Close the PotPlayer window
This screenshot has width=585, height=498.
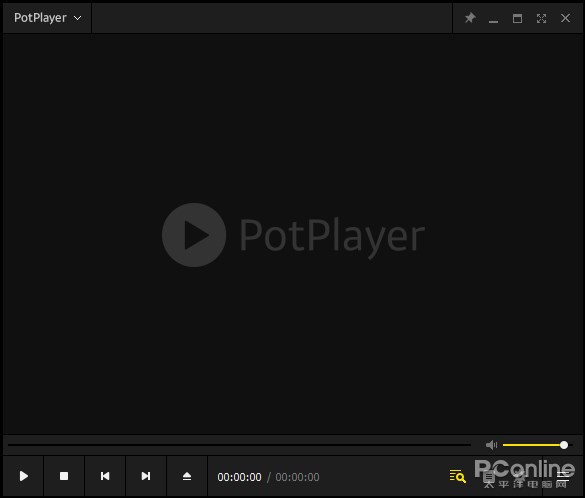click(x=565, y=18)
